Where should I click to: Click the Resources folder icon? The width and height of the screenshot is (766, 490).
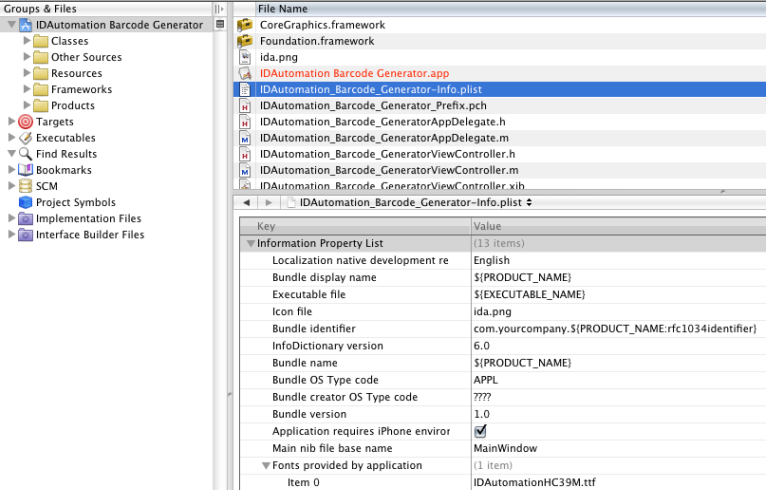click(x=41, y=73)
